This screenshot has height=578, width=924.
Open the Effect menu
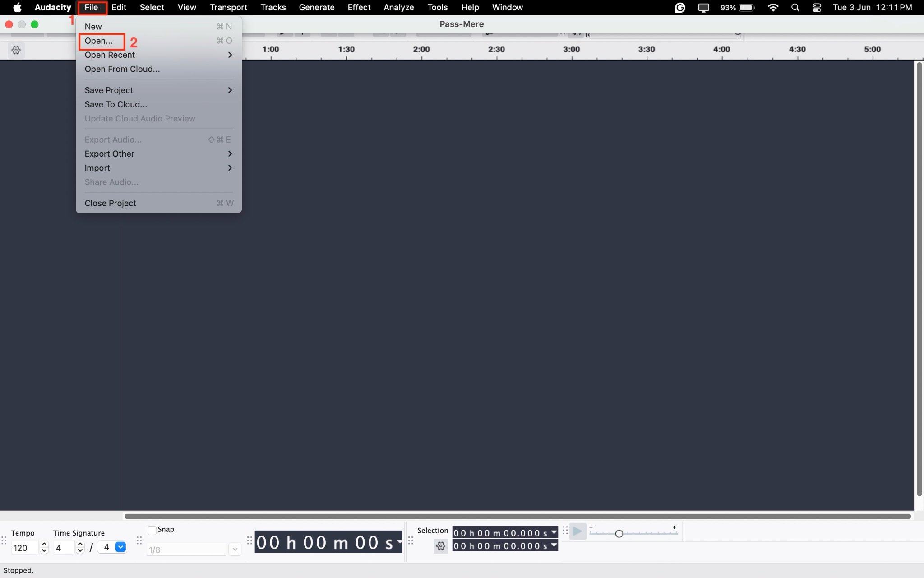pyautogui.click(x=359, y=8)
